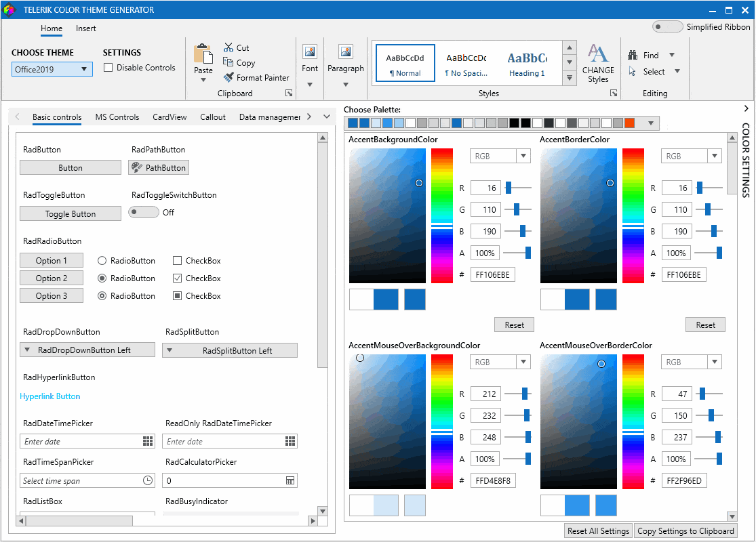Open the MS Controls tab
The image size is (756, 542).
(117, 117)
